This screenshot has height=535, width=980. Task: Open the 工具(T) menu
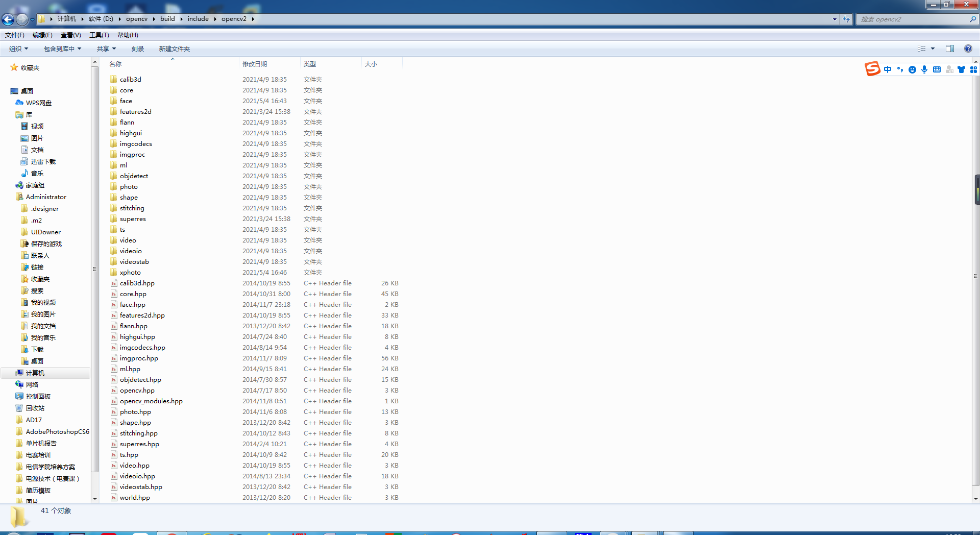click(x=99, y=35)
